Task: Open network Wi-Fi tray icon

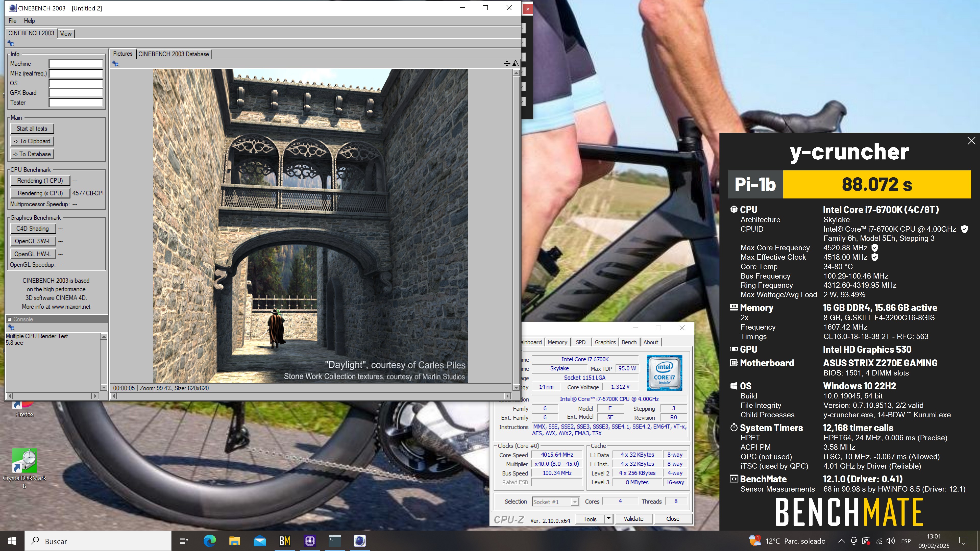Action: (x=879, y=541)
